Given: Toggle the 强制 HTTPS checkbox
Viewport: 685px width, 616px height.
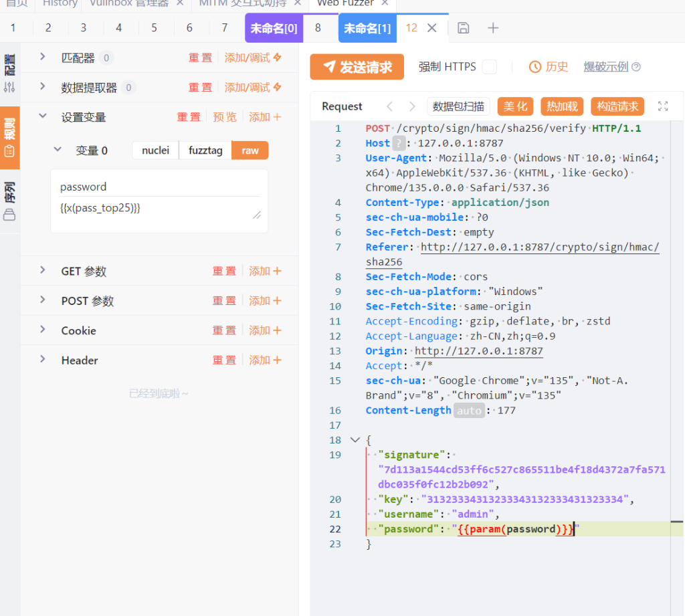Looking at the screenshot, I should (x=490, y=67).
